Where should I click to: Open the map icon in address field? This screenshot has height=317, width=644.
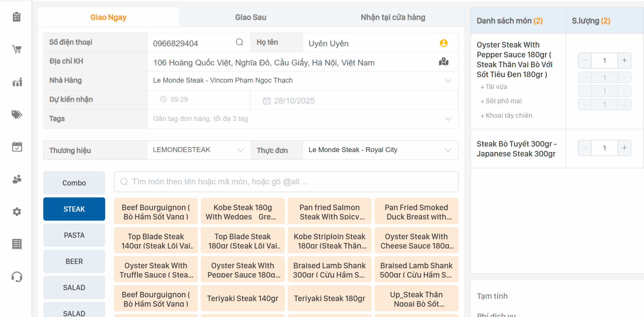click(443, 62)
